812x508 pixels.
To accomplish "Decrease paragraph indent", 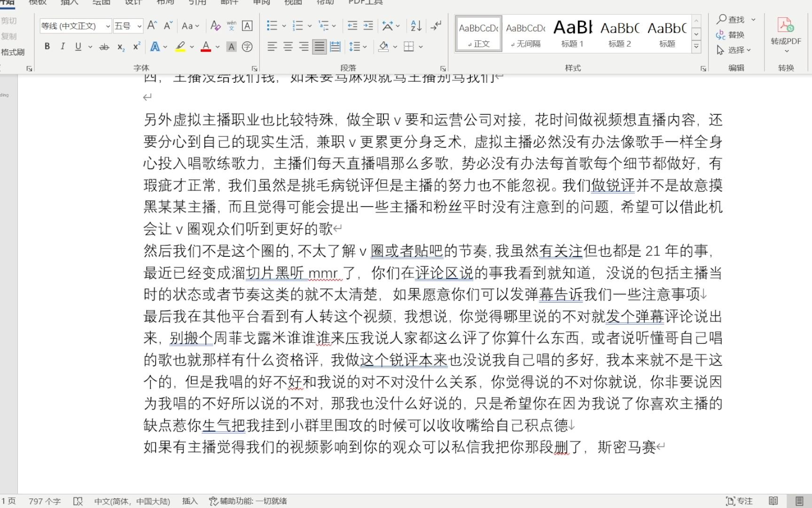I will (352, 25).
